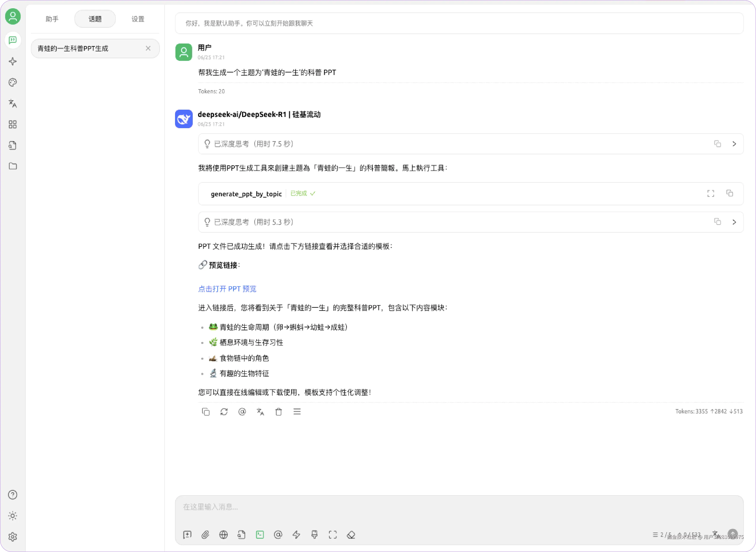Switch to the 助手 tab

(x=52, y=19)
